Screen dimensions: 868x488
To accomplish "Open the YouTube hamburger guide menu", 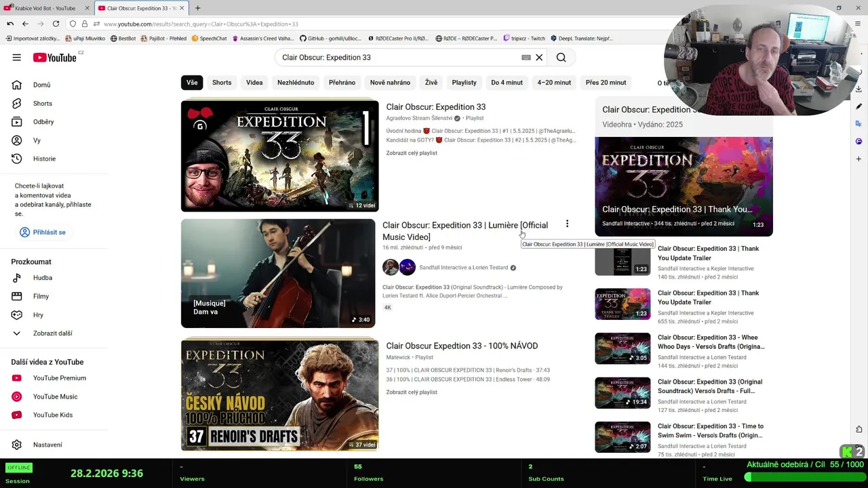I will [16, 58].
